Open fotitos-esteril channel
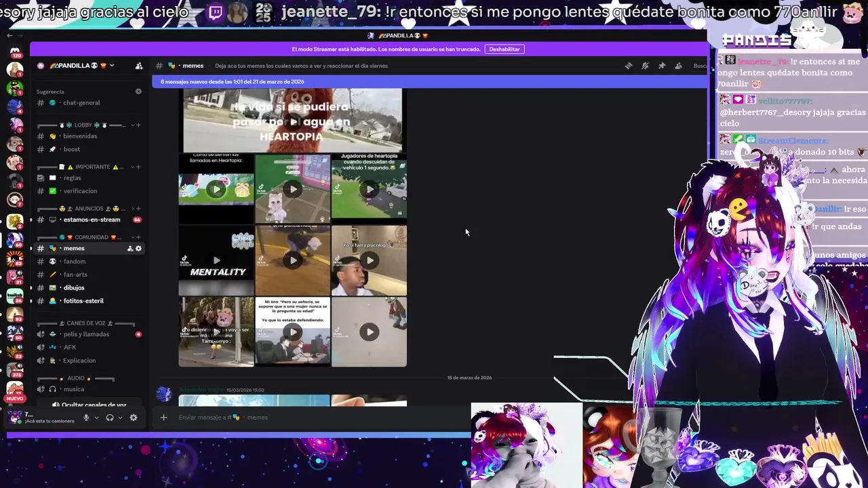This screenshot has width=868, height=488. pyautogui.click(x=90, y=301)
